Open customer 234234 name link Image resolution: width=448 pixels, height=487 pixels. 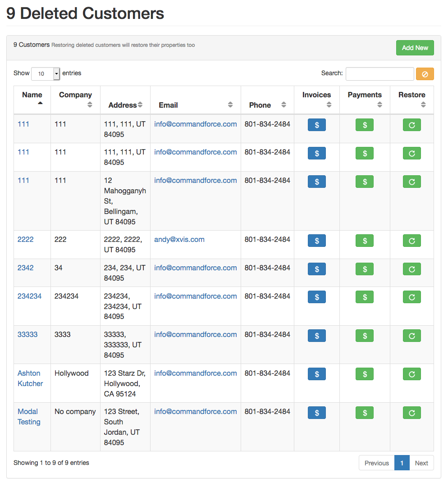(29, 296)
